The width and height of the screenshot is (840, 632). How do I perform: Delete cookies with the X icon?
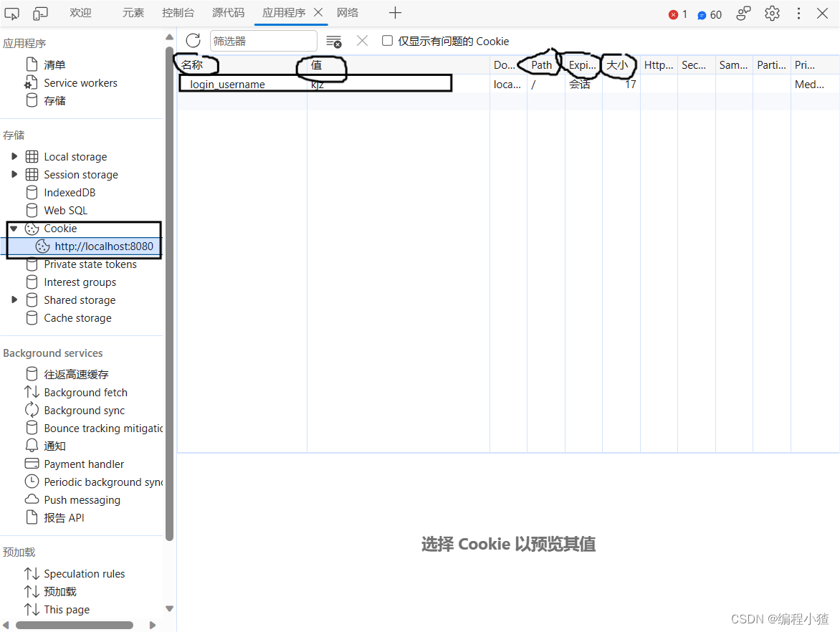pos(362,41)
